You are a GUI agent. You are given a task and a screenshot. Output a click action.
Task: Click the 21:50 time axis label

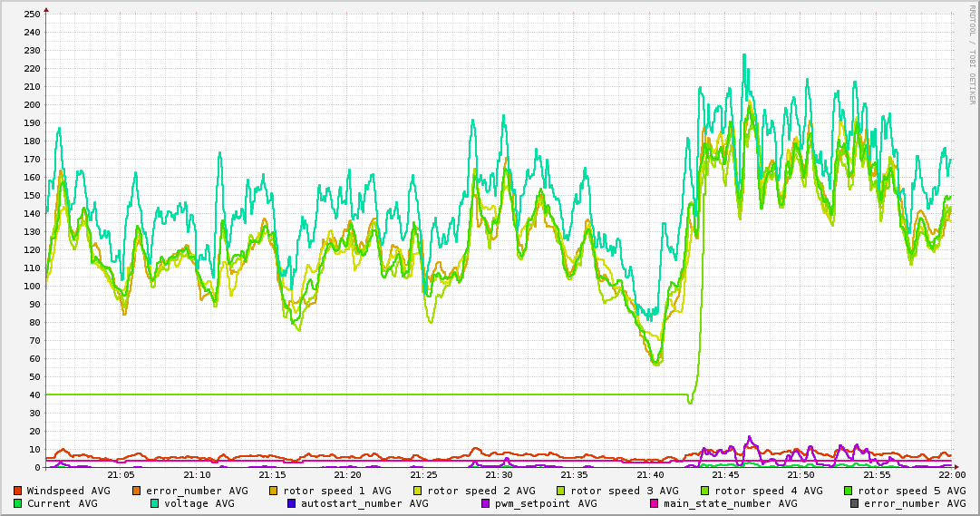801,475
